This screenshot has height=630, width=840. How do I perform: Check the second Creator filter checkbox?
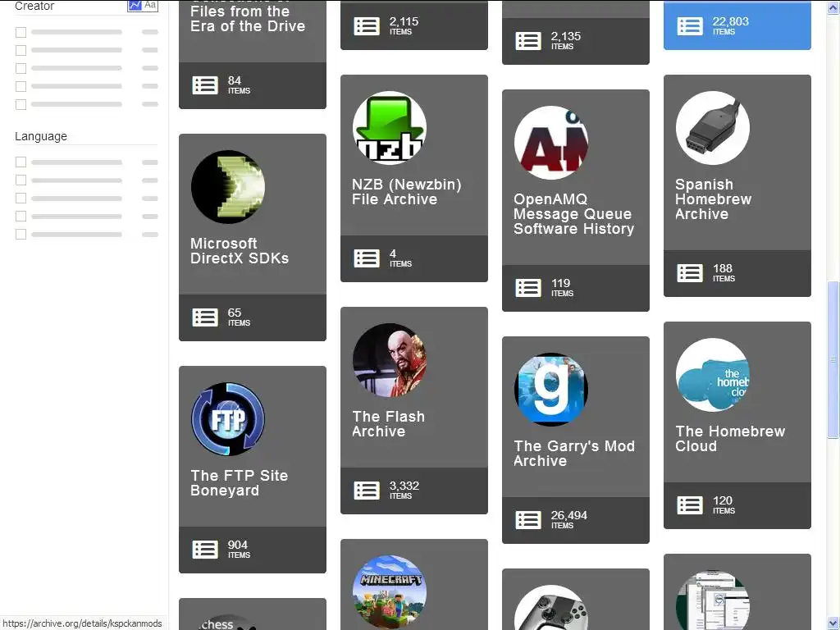(21, 50)
